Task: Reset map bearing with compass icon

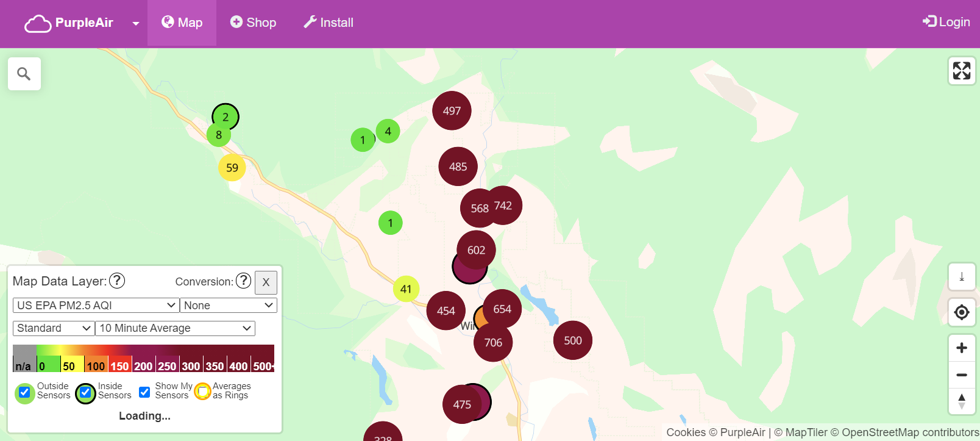Action: pyautogui.click(x=962, y=401)
